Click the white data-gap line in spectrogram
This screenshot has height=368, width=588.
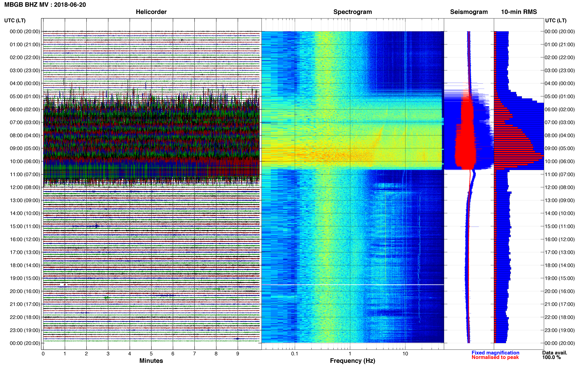[353, 285]
